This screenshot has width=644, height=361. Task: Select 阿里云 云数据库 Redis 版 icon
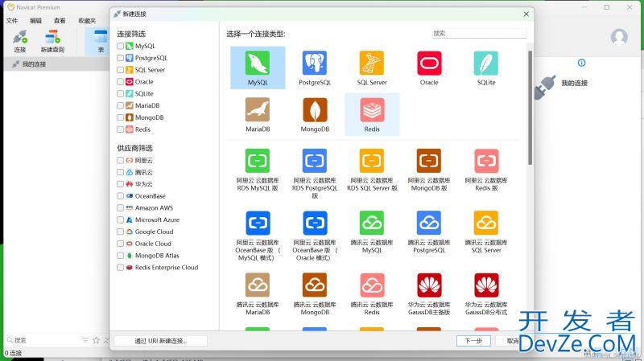pos(486,161)
